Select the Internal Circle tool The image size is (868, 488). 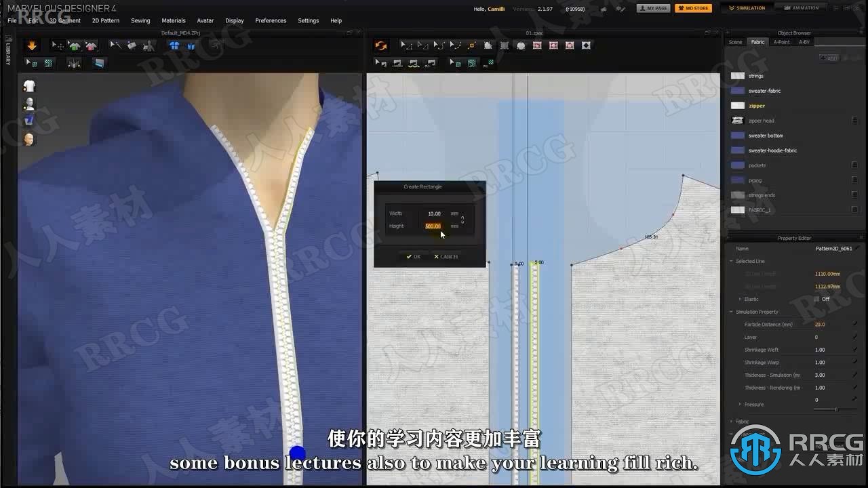(x=570, y=45)
